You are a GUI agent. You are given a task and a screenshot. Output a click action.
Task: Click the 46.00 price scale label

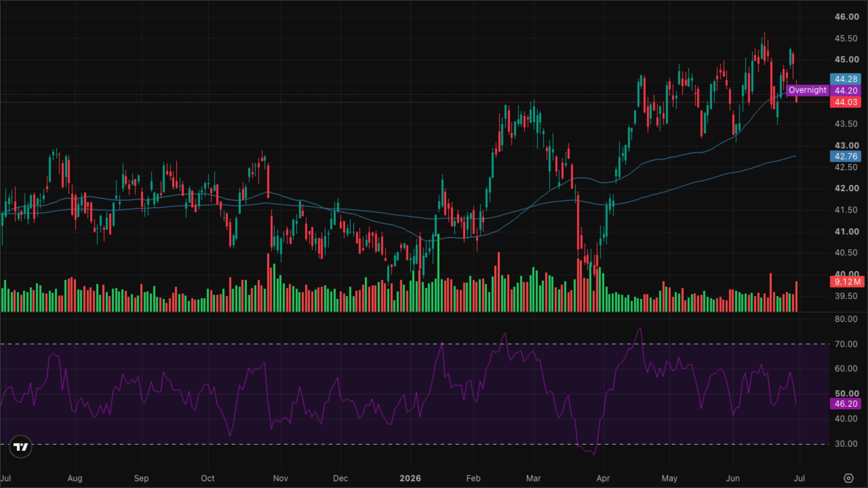(847, 17)
